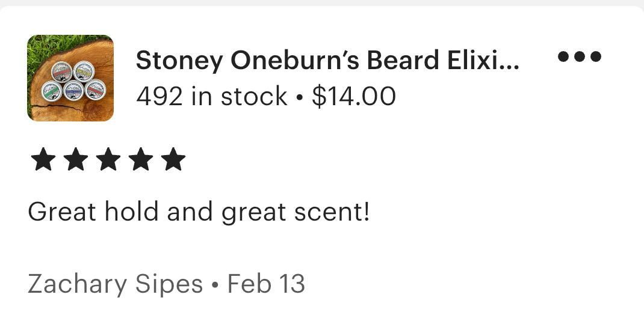Click the second rating star
644x333 pixels.
[x=76, y=159]
